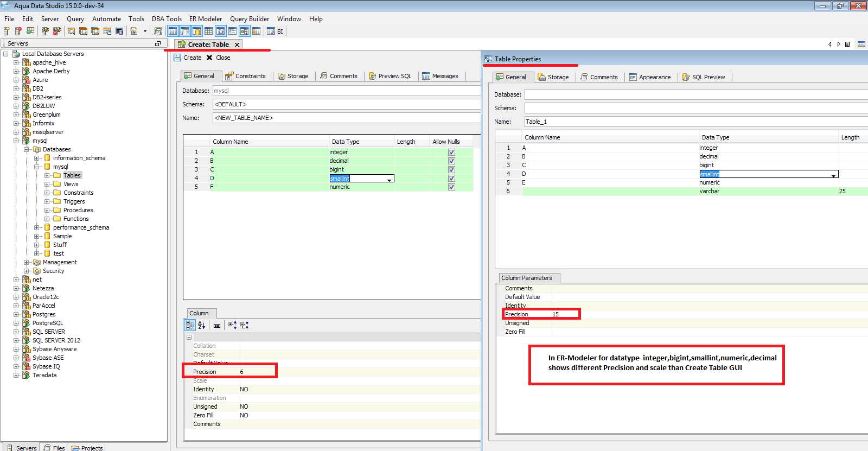Click the BI toolbar button
868x451 pixels.
point(275,31)
